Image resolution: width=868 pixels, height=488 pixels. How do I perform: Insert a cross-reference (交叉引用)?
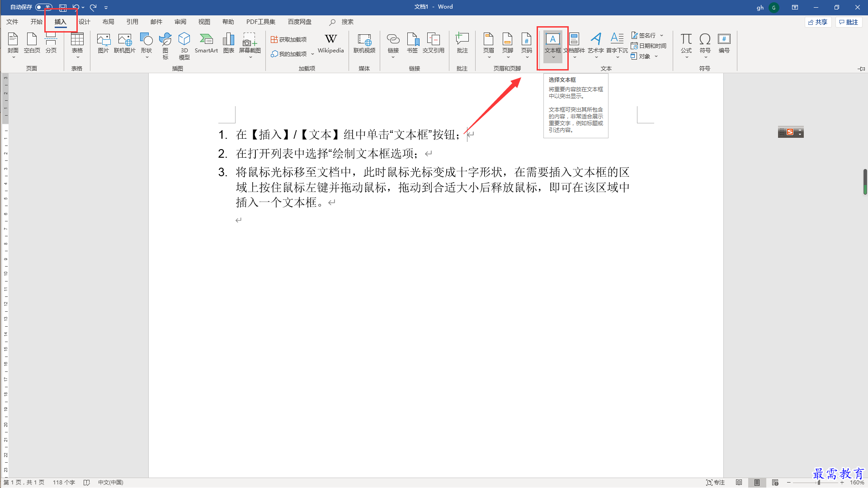point(434,44)
